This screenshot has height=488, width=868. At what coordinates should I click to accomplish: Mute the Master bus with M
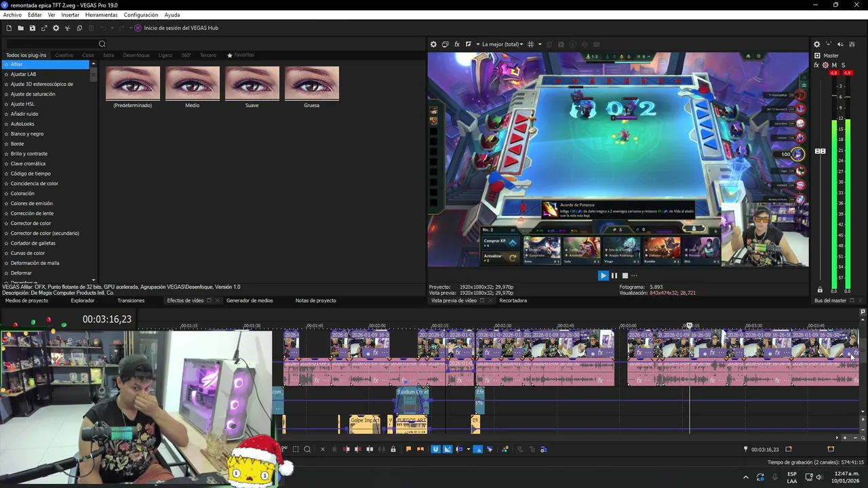pos(834,65)
